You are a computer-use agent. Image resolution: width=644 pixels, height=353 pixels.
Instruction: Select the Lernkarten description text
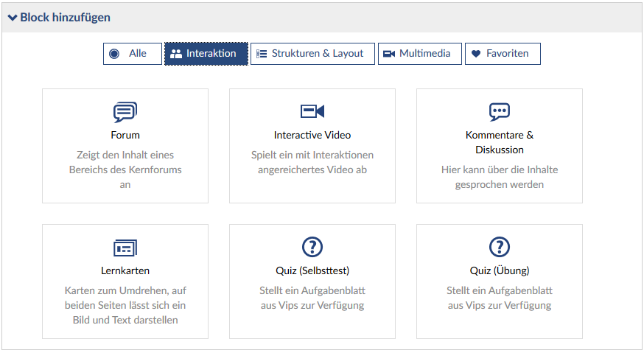[125, 305]
